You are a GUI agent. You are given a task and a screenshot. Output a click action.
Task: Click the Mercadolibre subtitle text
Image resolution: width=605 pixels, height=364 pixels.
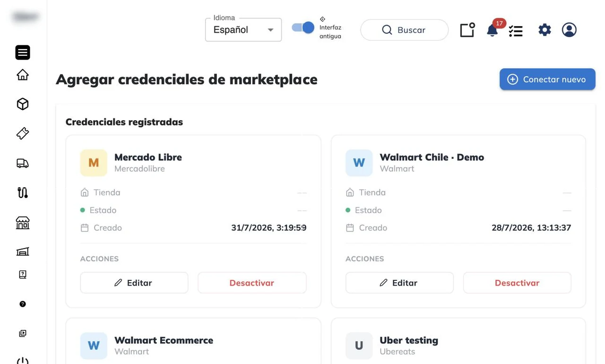[x=139, y=169]
